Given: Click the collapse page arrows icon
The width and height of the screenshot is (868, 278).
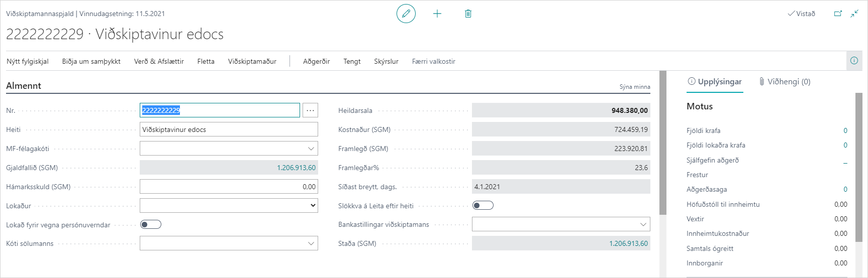Looking at the screenshot, I should tap(854, 14).
